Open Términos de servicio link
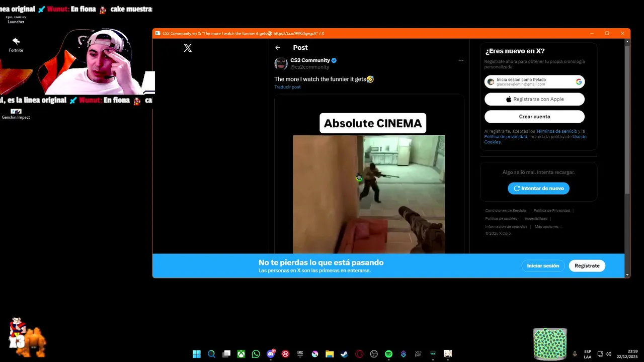The image size is (644, 362). pyautogui.click(x=556, y=131)
